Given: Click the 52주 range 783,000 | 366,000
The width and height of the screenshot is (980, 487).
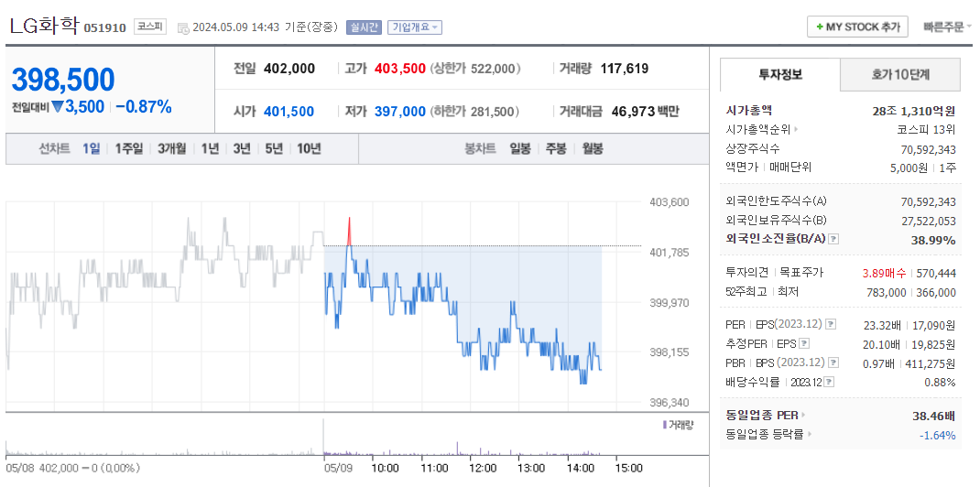Looking at the screenshot, I should (x=911, y=292).
